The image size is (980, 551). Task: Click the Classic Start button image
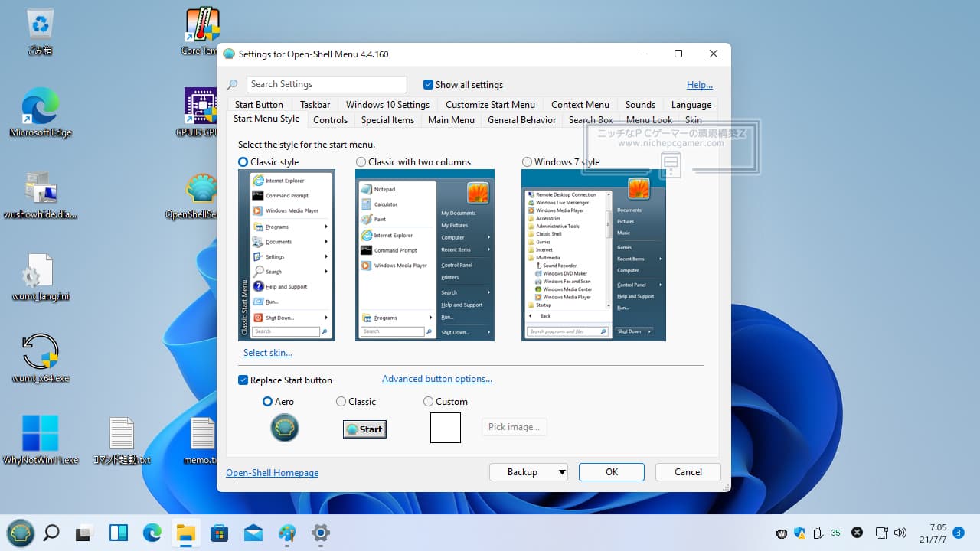[x=364, y=429]
